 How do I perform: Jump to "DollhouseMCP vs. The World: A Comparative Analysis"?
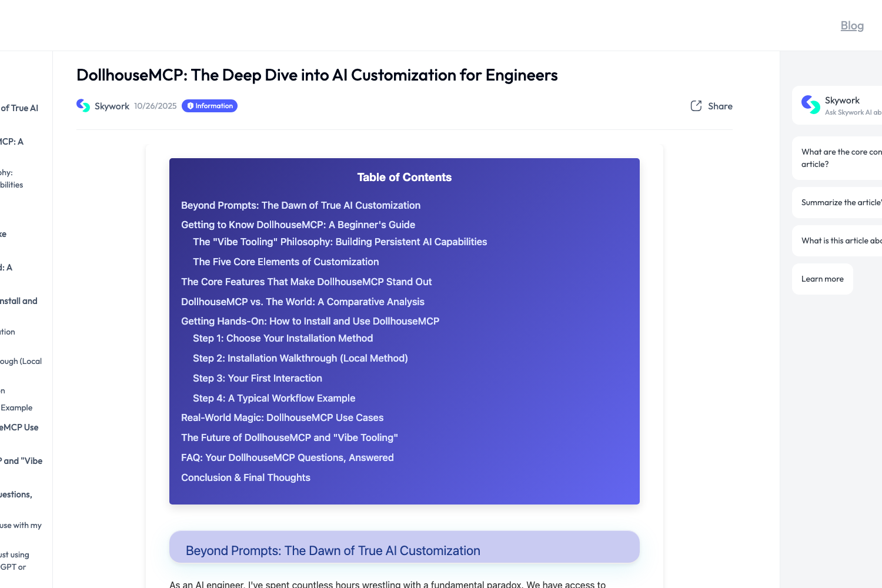click(303, 302)
